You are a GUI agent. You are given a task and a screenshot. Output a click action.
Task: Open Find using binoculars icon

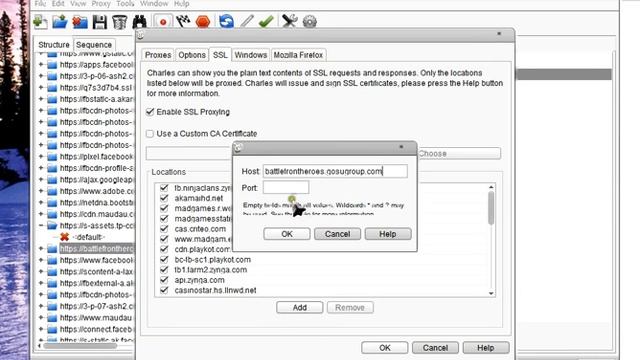(140, 21)
